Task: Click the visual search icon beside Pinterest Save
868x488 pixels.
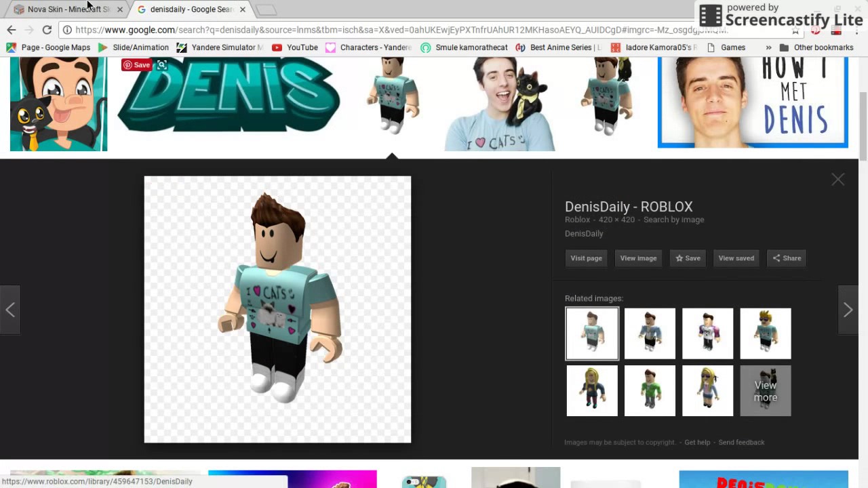Action: pyautogui.click(x=161, y=65)
